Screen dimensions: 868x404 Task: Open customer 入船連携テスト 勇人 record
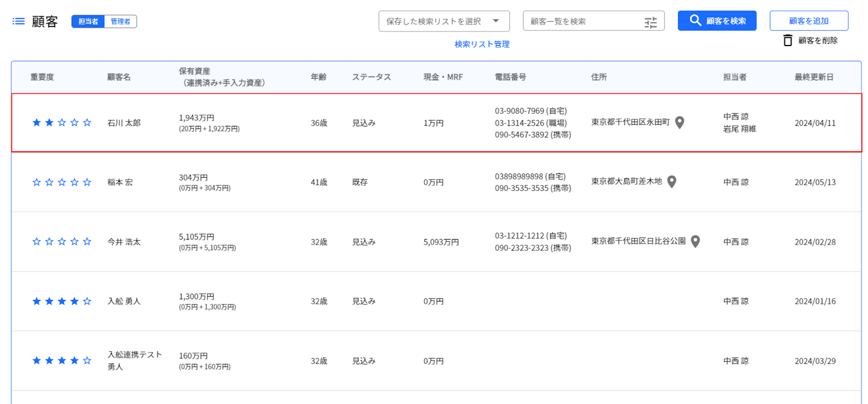coord(135,361)
